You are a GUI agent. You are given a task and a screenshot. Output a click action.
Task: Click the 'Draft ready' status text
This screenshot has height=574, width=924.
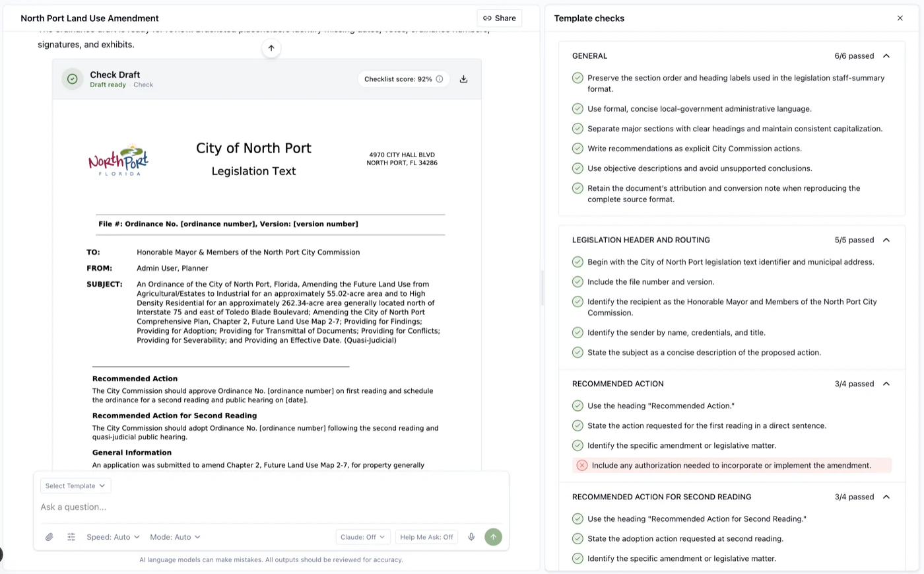108,85
